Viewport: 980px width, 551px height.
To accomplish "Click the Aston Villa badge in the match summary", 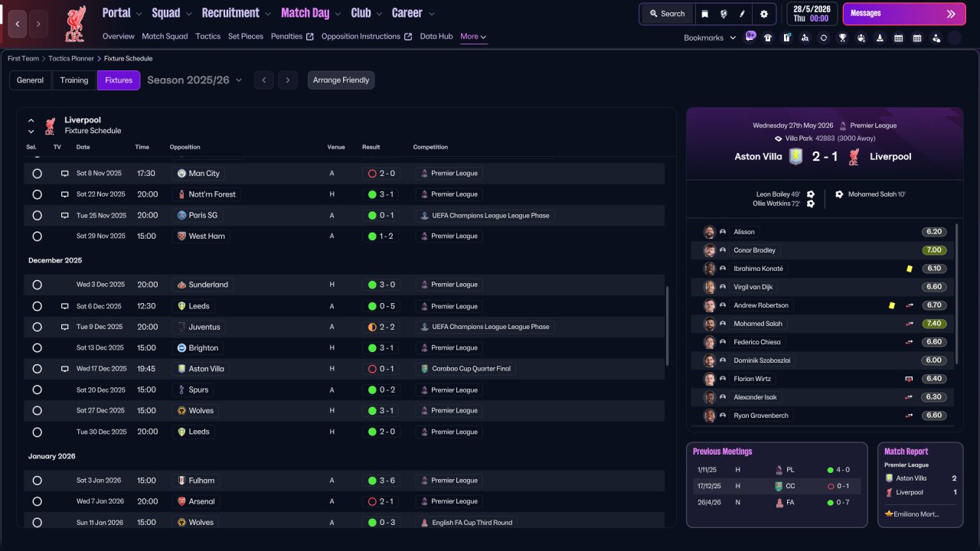I will click(x=796, y=156).
